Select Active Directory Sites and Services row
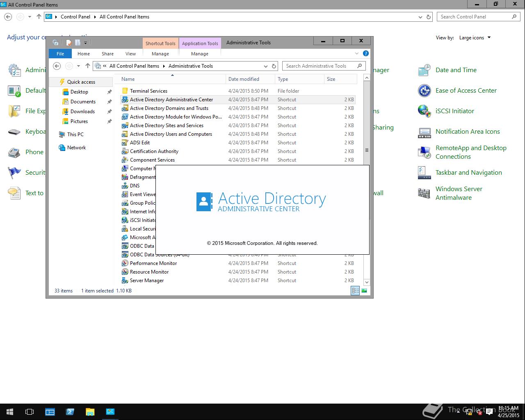The height and width of the screenshot is (420, 525). click(238, 126)
